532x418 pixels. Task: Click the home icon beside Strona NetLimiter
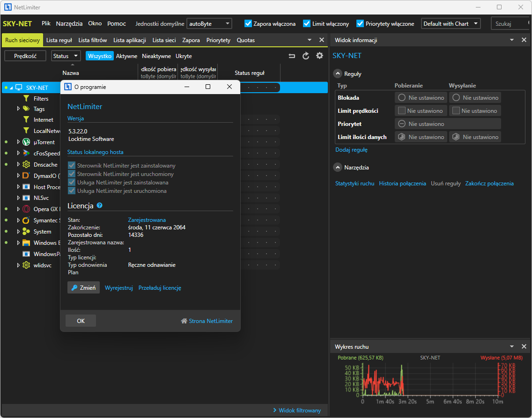184,321
